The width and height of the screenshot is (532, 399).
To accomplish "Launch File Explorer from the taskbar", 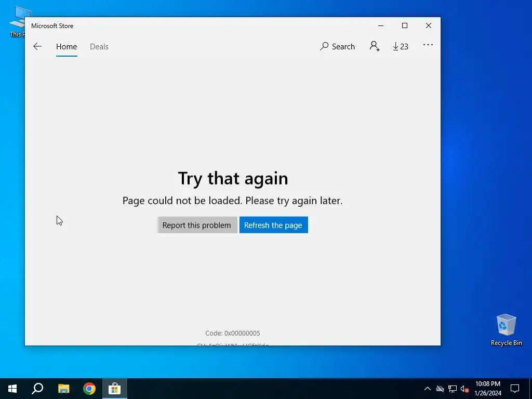I will [63, 389].
